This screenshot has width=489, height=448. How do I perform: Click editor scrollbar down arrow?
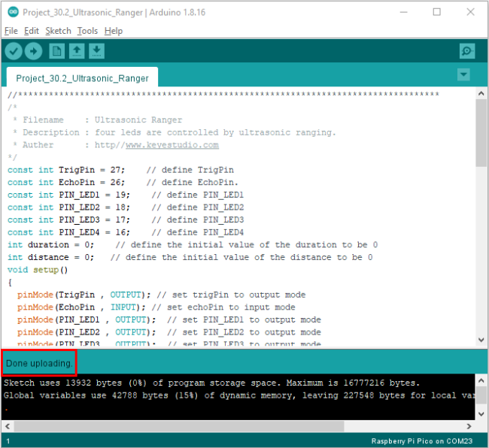tap(481, 340)
